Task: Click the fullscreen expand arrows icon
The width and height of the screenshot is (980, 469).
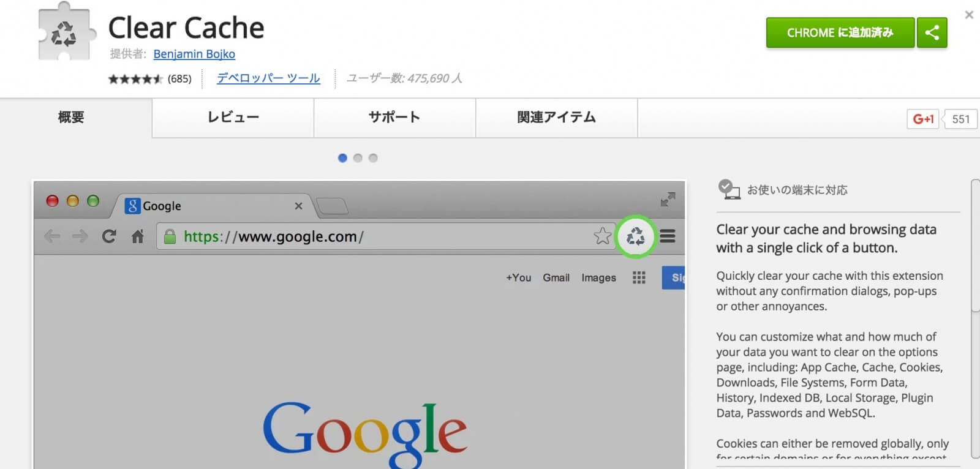Action: 668,200
